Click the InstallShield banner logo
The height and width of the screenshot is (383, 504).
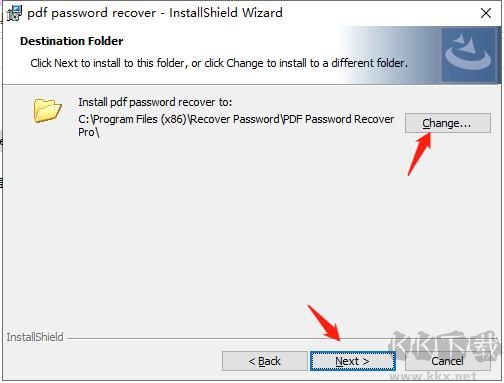click(469, 55)
